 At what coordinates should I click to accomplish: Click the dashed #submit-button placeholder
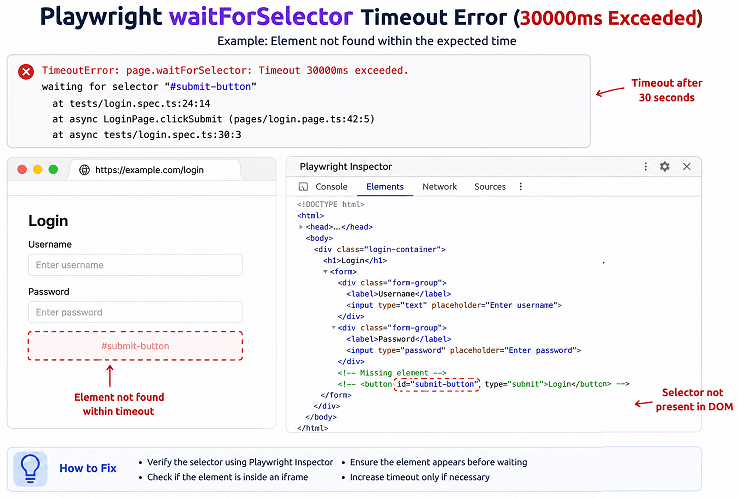135,346
